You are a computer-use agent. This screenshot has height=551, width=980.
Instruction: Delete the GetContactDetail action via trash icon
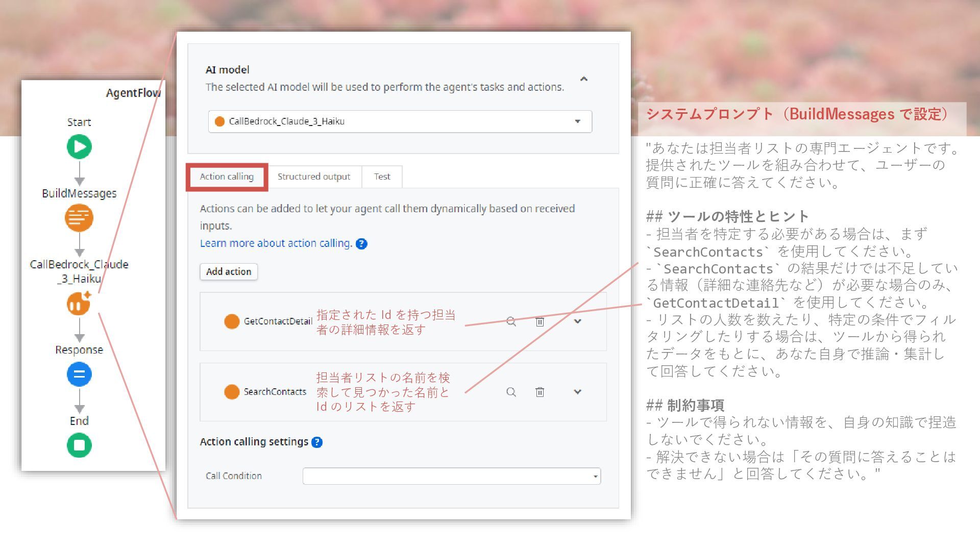[540, 321]
